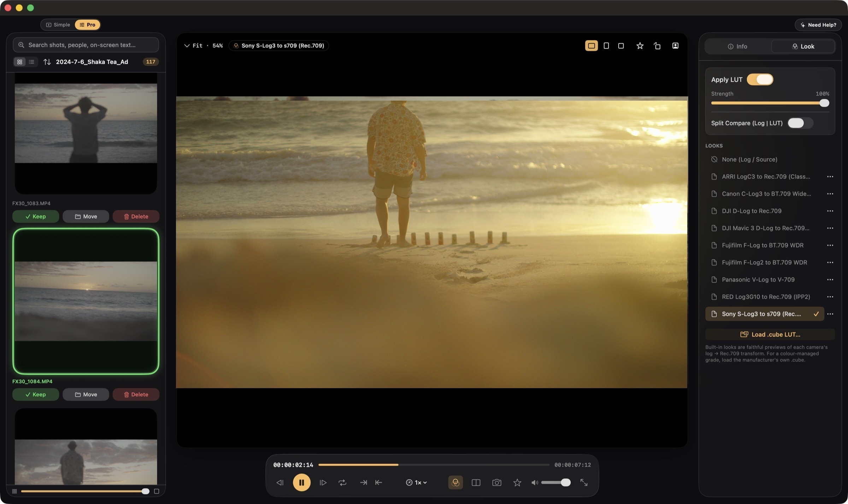This screenshot has width=848, height=504.
Task: Open the 1x playback speed menu
Action: [417, 482]
